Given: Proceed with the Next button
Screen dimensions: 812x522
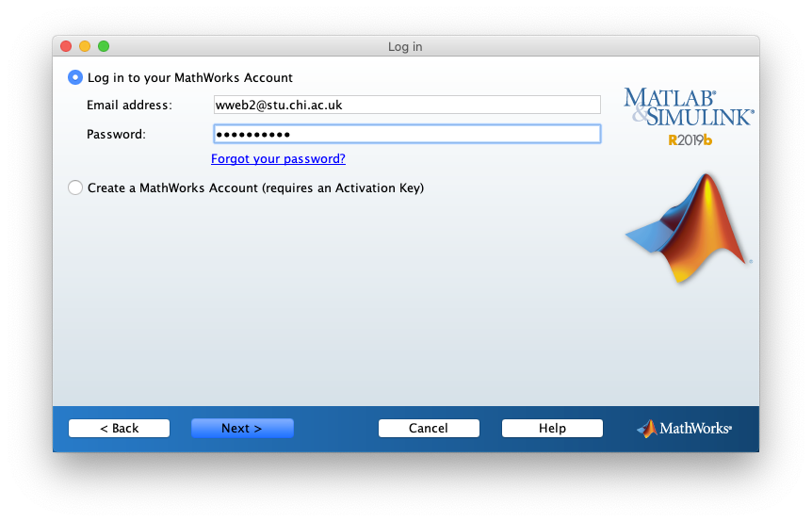Looking at the screenshot, I should 242,429.
